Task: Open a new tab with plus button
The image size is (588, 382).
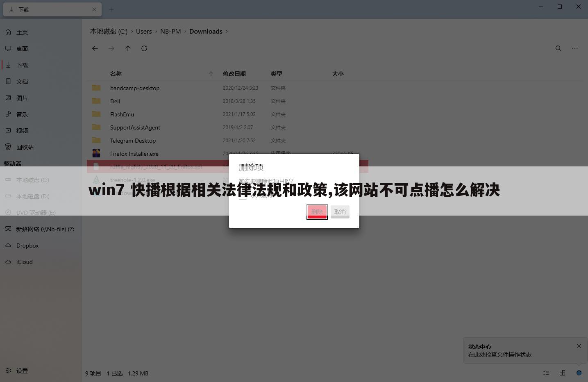Action: click(x=111, y=9)
